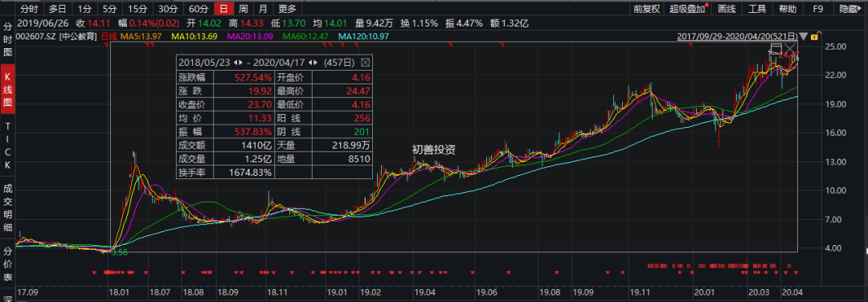Click the end date stepper arrows for 2020/04/17
868x302 pixels.
313,61
